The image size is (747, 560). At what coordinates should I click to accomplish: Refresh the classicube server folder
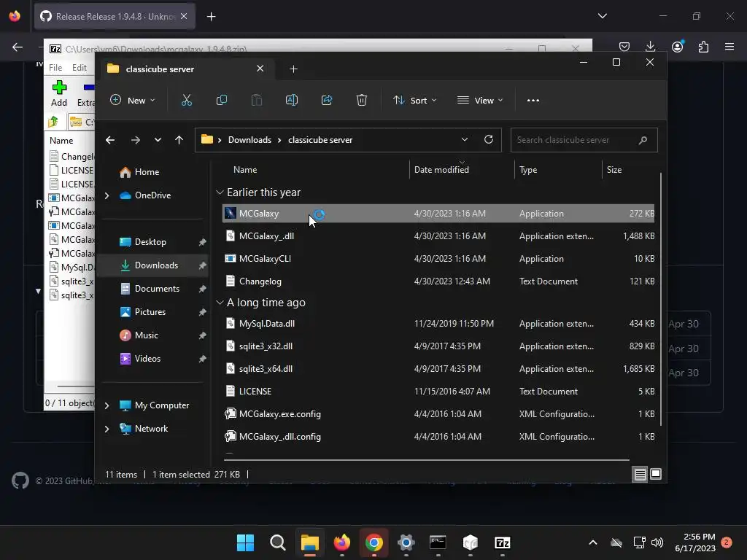(x=488, y=139)
